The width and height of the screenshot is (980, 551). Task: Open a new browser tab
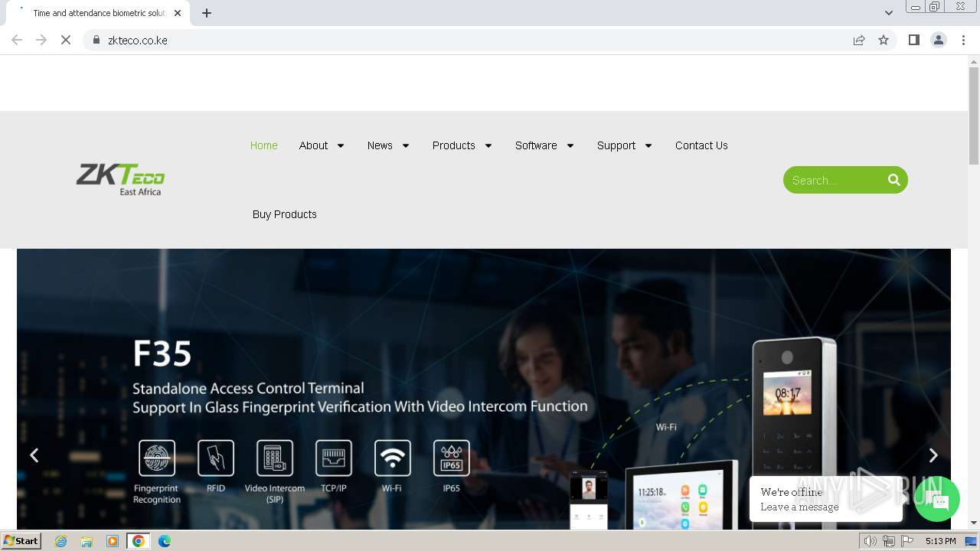click(x=207, y=13)
